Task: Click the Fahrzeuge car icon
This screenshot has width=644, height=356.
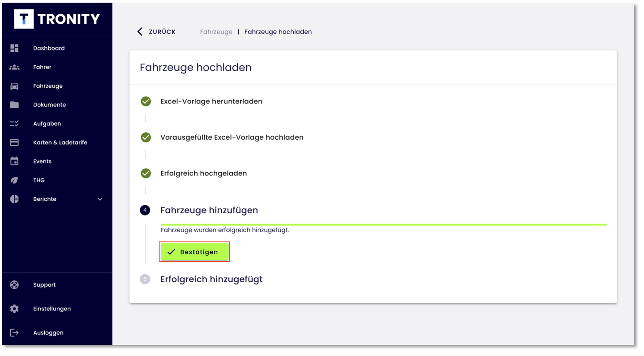Action: coord(14,86)
